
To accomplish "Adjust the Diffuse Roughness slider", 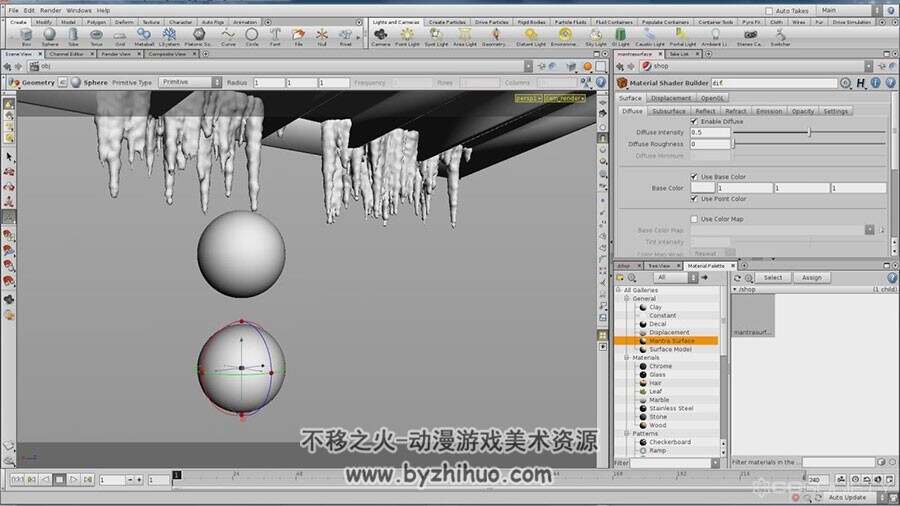I will pyautogui.click(x=809, y=144).
